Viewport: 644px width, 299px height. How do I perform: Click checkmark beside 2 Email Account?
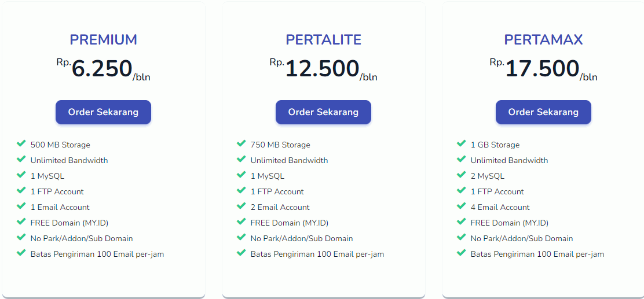tap(241, 206)
